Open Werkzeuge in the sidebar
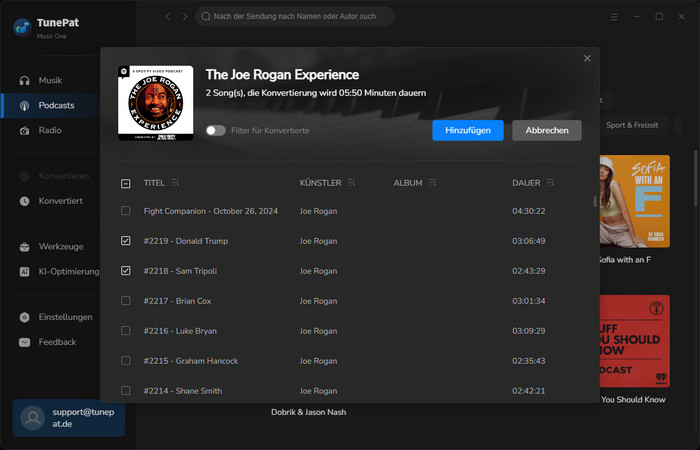The height and width of the screenshot is (450, 700). (x=50, y=247)
